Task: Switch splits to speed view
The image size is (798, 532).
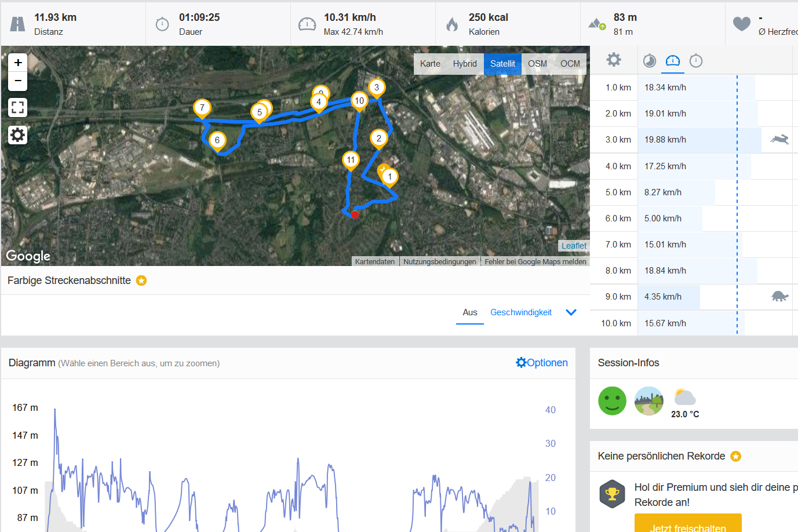Action: (673, 60)
